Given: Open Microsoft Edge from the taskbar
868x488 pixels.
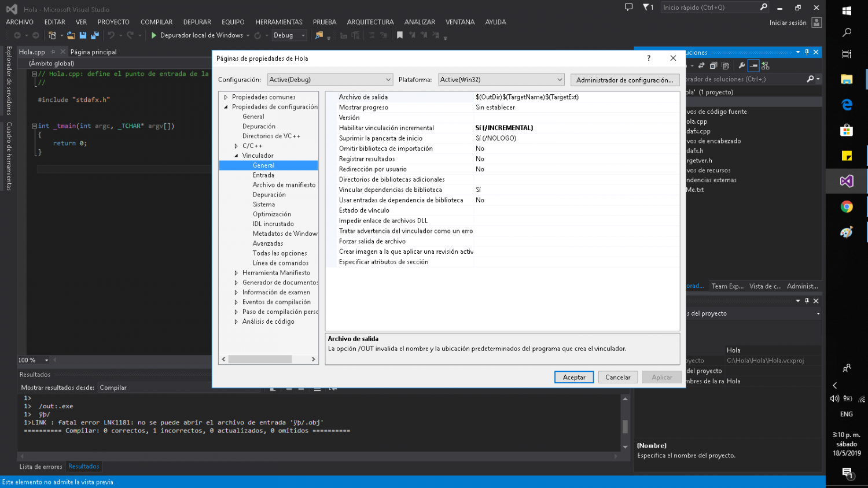Looking at the screenshot, I should [x=847, y=105].
